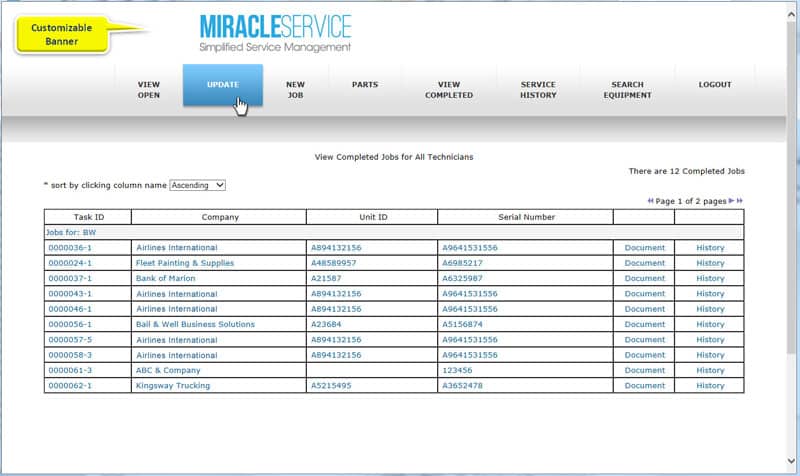Click serial number A3652478
The height and width of the screenshot is (476, 800).
(x=462, y=385)
